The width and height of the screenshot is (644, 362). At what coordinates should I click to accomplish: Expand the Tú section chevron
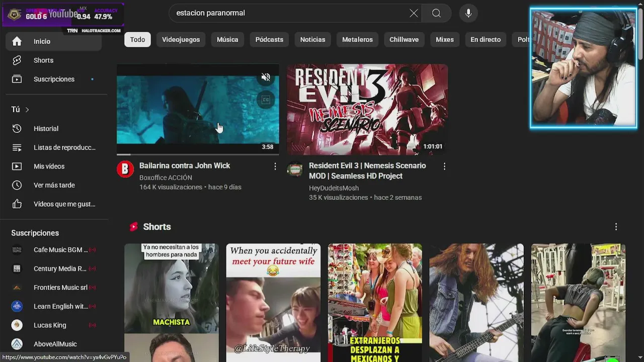(27, 110)
